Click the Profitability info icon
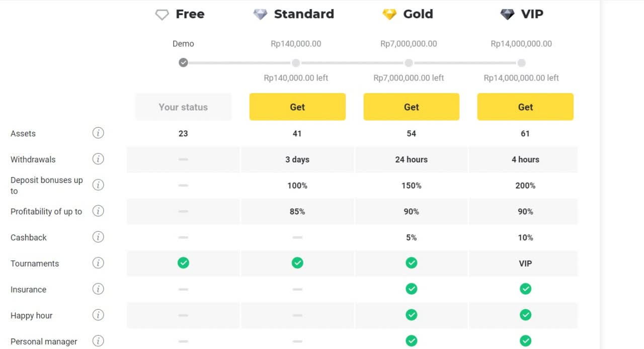The width and height of the screenshot is (644, 349). (98, 211)
